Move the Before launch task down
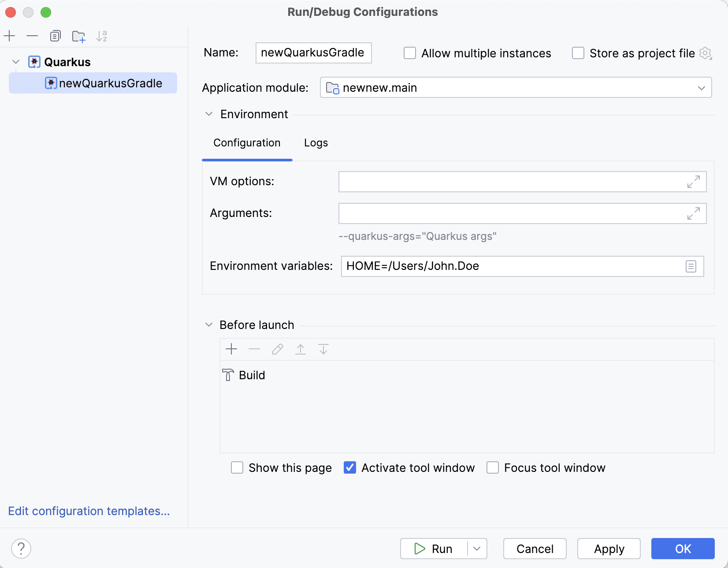The image size is (728, 568). tap(323, 349)
